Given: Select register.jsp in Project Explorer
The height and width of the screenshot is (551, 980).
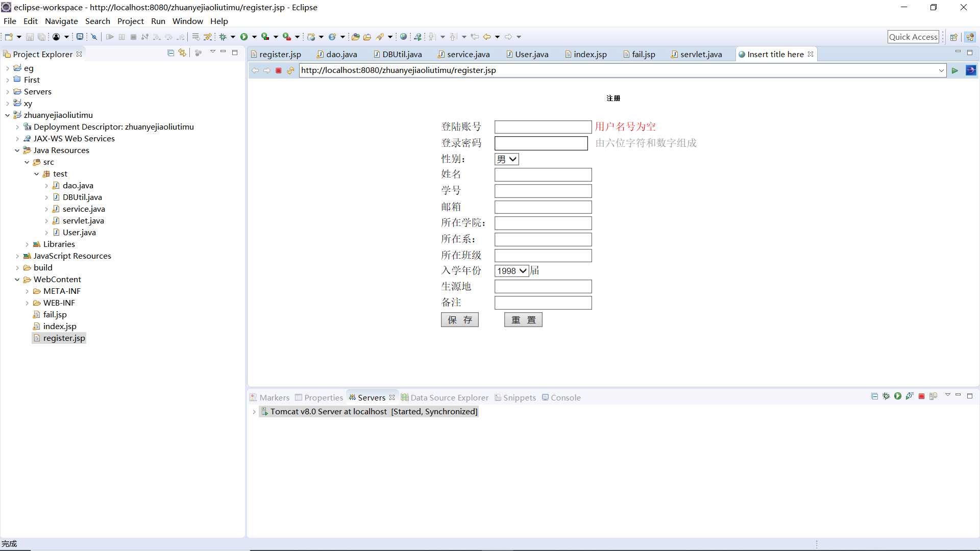Looking at the screenshot, I should (59, 338).
